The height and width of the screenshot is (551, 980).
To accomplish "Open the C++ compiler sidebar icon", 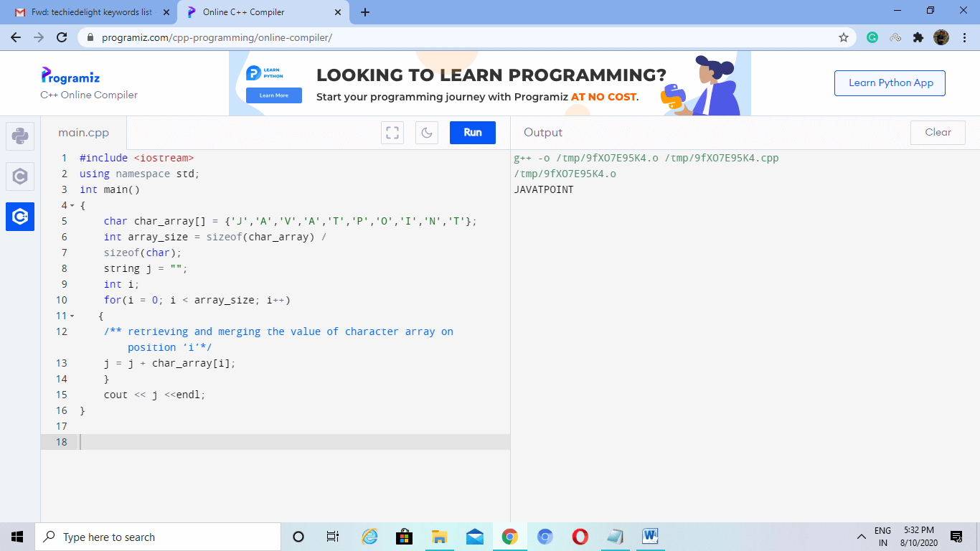I will pos(19,216).
